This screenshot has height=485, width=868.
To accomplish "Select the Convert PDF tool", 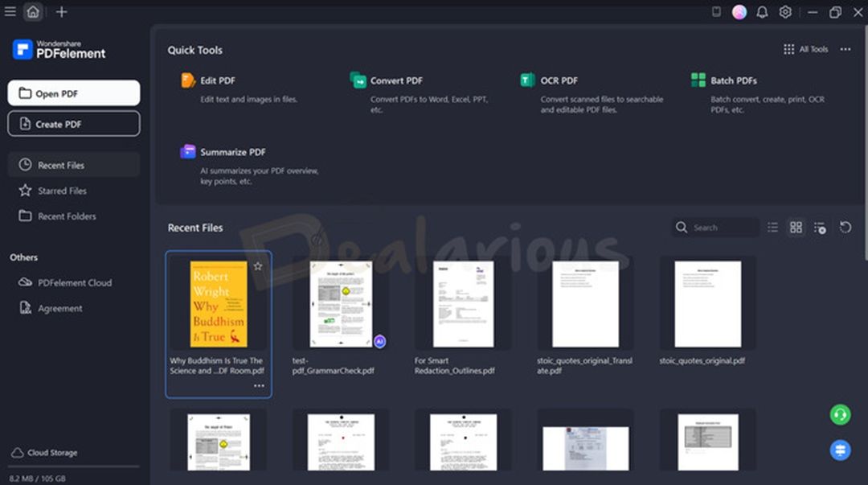I will tap(394, 80).
